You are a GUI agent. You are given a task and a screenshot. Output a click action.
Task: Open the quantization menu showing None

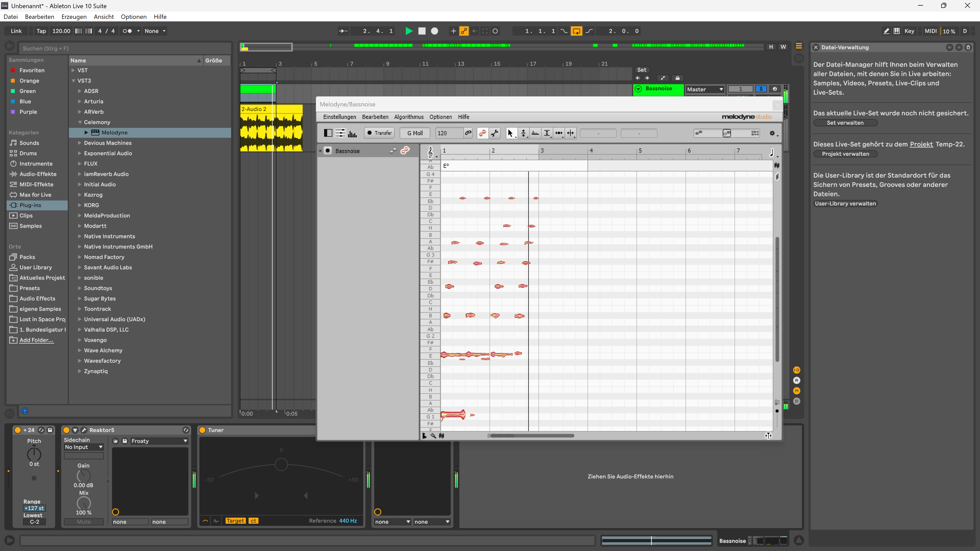155,31
